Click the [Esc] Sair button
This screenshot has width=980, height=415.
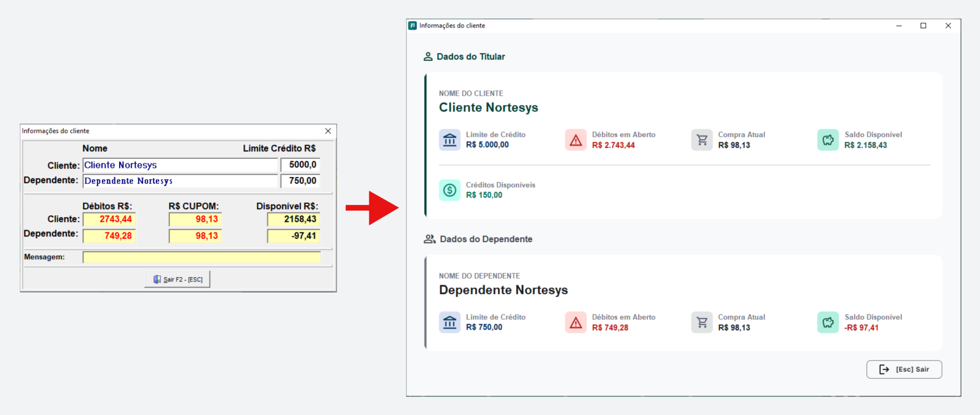click(x=904, y=369)
